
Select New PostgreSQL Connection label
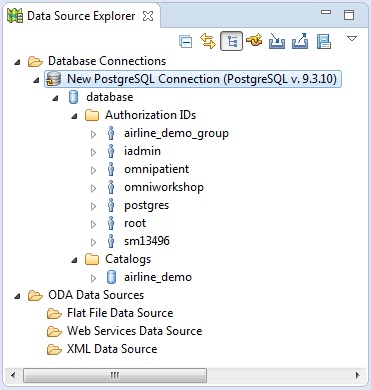pyautogui.click(x=202, y=79)
